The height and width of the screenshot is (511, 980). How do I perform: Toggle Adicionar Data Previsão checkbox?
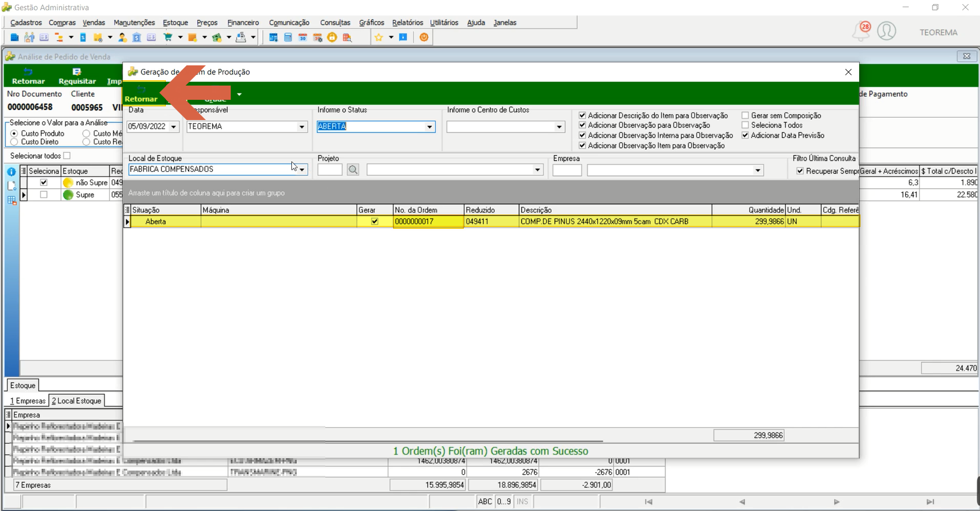pos(745,135)
